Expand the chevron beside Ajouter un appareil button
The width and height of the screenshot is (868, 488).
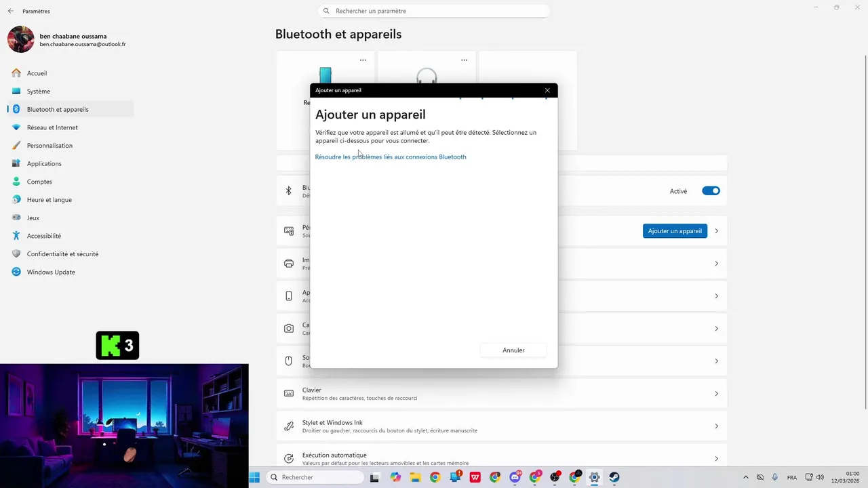coord(716,231)
